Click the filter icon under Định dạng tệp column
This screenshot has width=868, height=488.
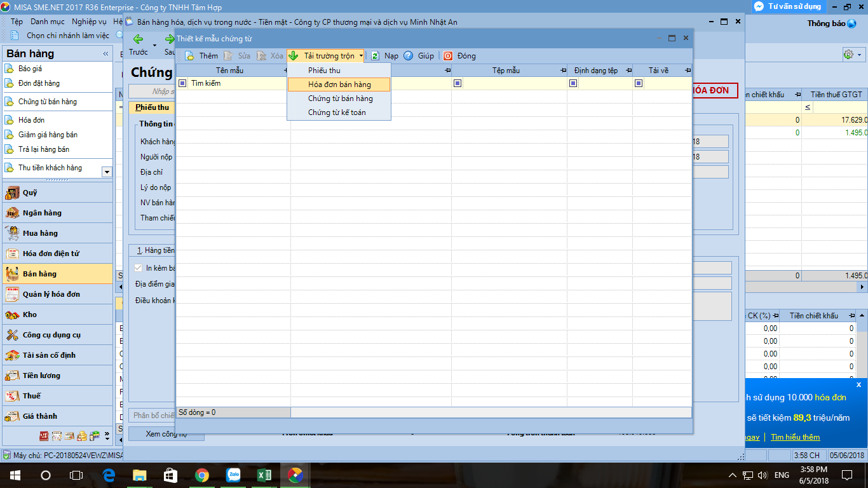coord(573,83)
